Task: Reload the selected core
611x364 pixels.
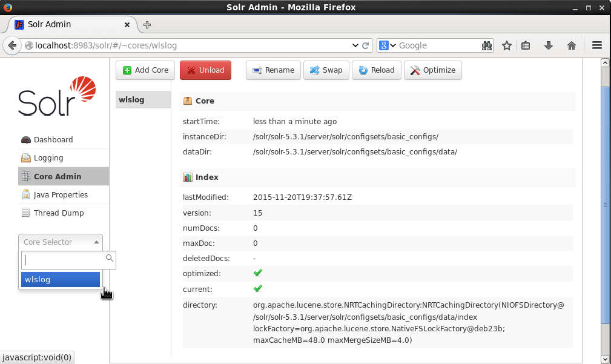Action: (x=377, y=70)
